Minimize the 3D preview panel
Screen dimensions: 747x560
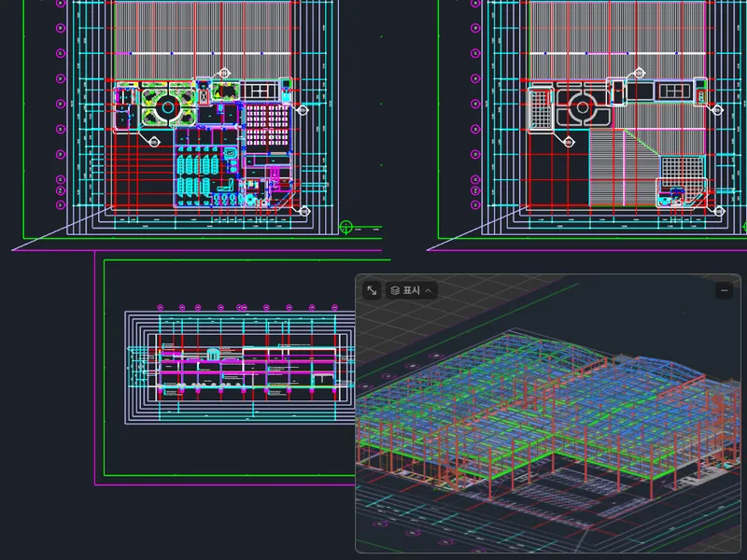(725, 290)
